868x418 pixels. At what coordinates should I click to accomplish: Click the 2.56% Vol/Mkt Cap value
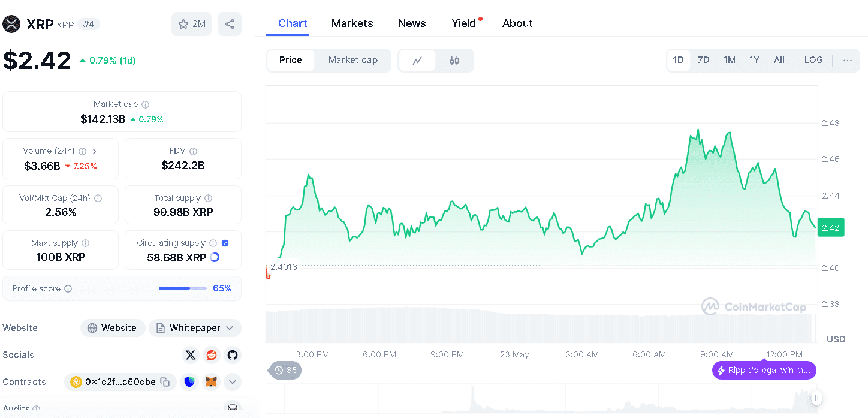point(61,212)
